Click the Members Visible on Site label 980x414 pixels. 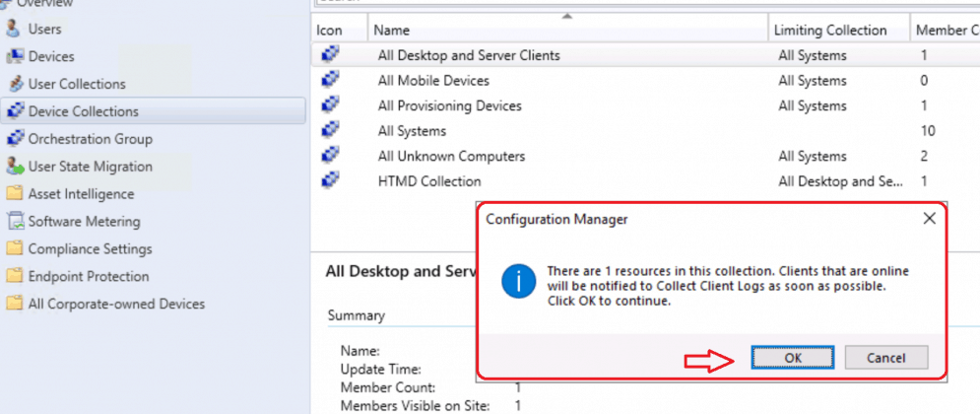pos(415,406)
